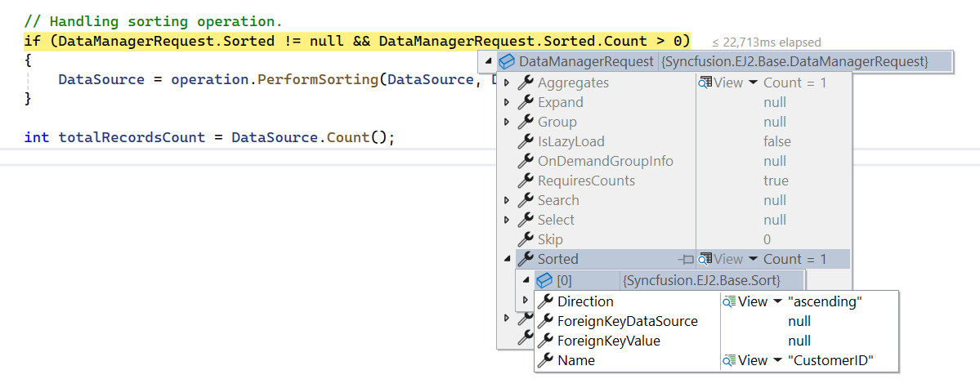Click the wrench icon of Select property

pyautogui.click(x=526, y=220)
